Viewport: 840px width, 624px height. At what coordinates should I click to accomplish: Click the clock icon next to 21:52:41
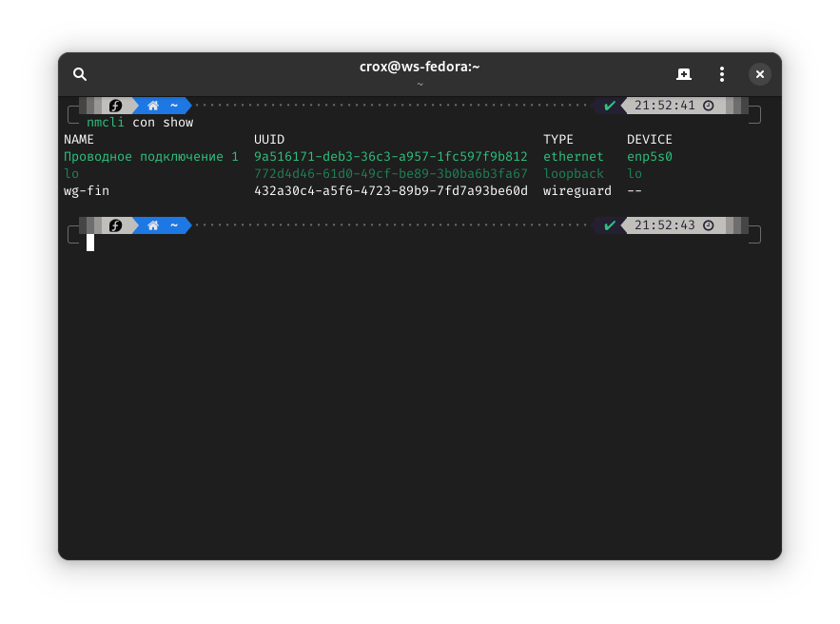point(708,106)
